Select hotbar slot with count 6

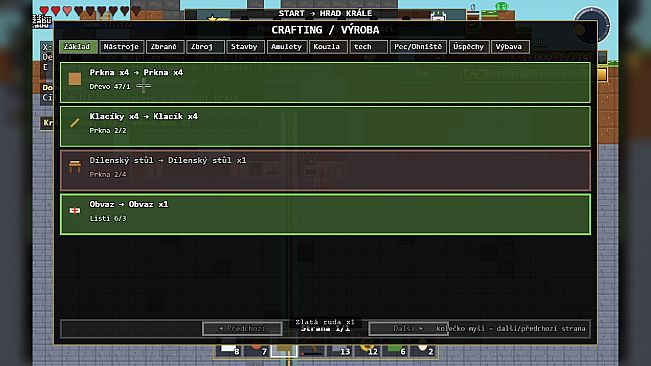395,351
